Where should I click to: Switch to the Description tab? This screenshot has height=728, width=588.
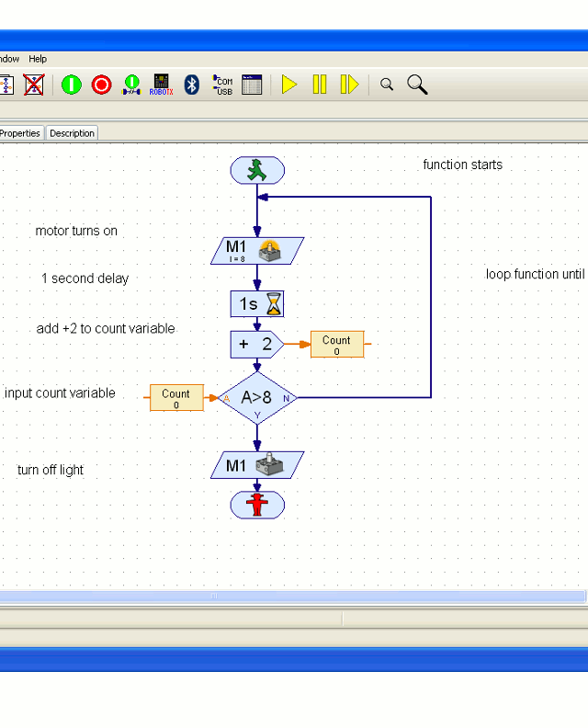click(72, 133)
